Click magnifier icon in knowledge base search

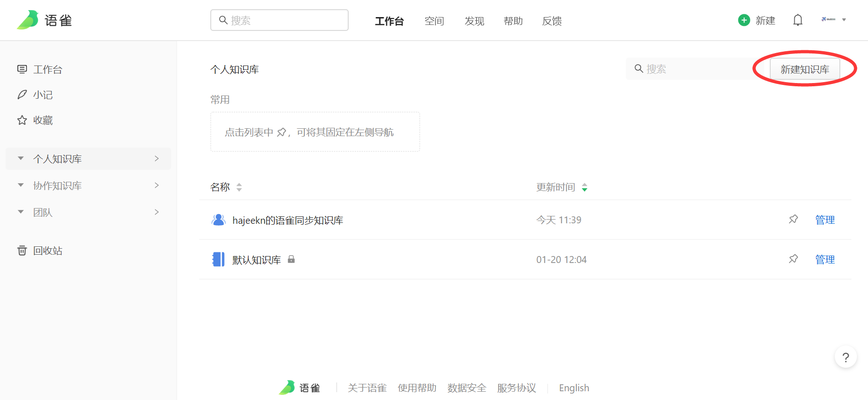(639, 69)
